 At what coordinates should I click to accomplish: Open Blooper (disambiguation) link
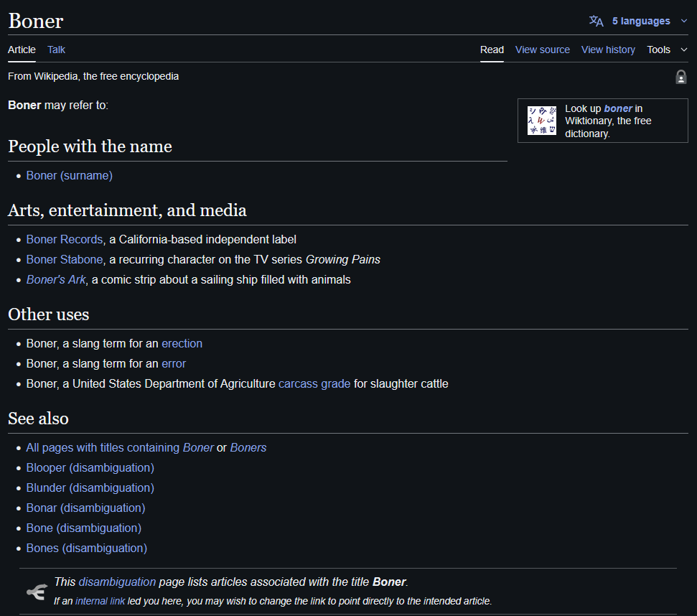tap(90, 467)
